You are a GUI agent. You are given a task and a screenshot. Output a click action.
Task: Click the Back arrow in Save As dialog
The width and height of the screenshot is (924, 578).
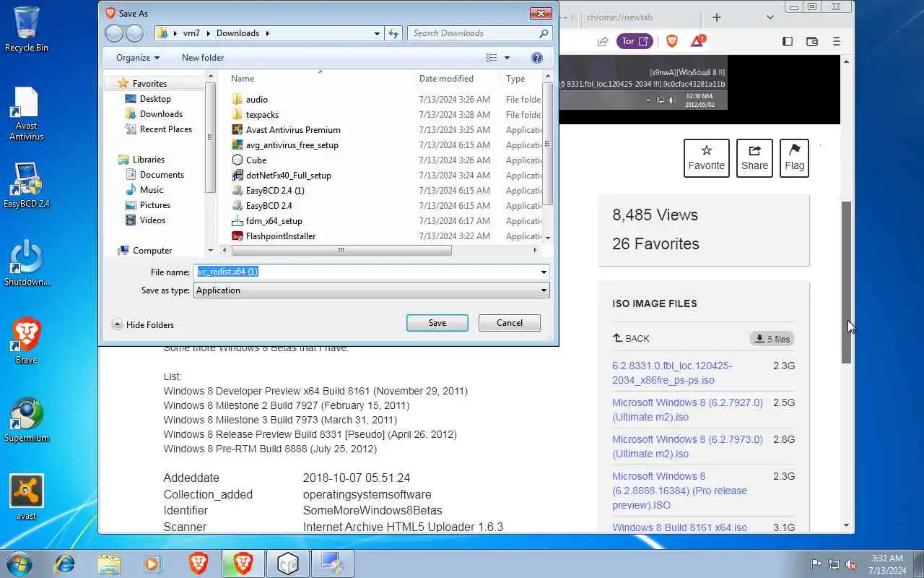pyautogui.click(x=114, y=33)
